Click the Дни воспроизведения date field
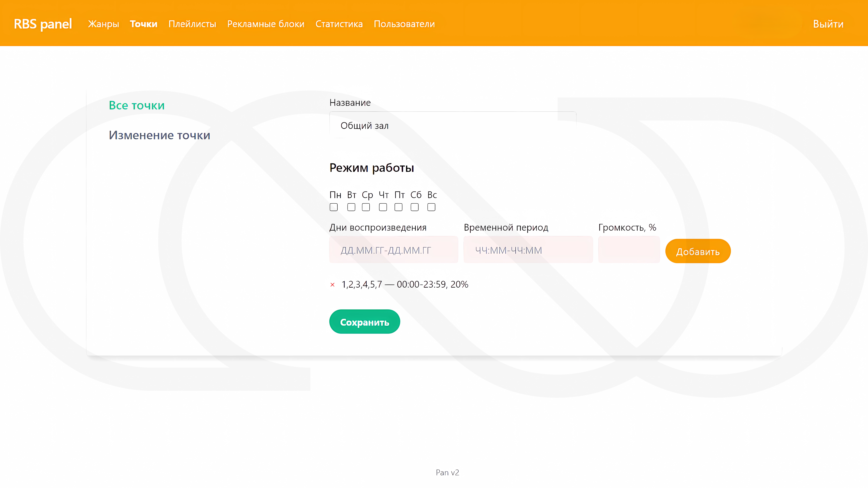868x488 pixels. click(x=393, y=250)
